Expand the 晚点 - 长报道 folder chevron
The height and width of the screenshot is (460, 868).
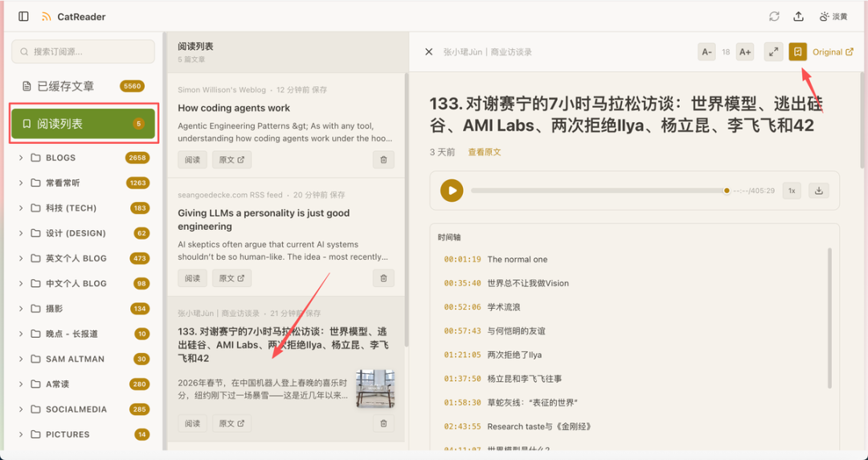[x=21, y=334]
